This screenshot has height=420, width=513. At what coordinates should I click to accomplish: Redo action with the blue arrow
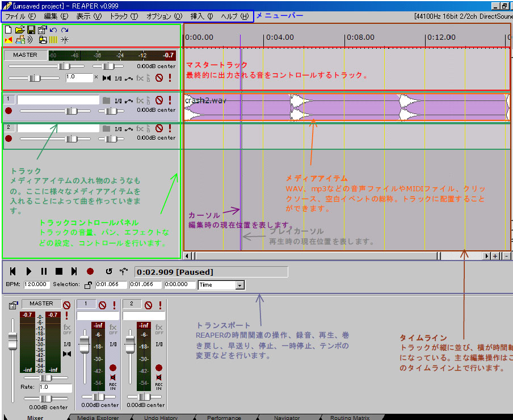click(65, 30)
